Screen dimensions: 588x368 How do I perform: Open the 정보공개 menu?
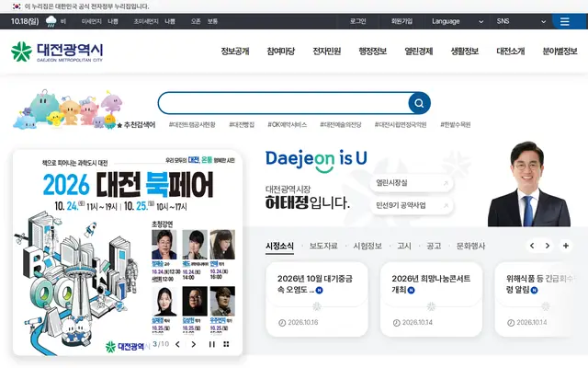click(235, 52)
